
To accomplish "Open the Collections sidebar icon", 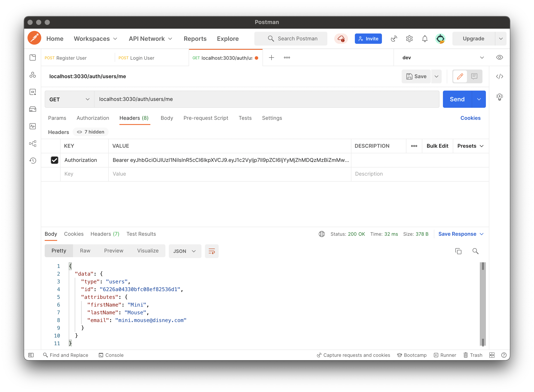I will tap(33, 57).
